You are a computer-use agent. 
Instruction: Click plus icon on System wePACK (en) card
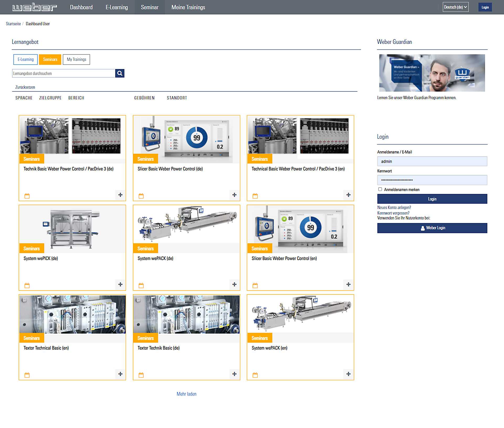point(348,374)
